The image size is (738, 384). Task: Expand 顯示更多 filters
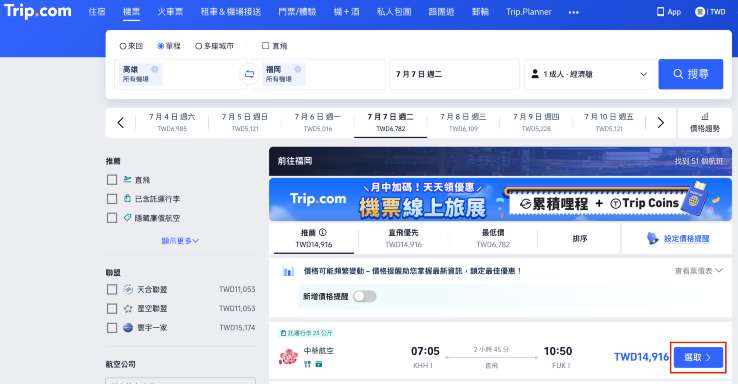180,241
